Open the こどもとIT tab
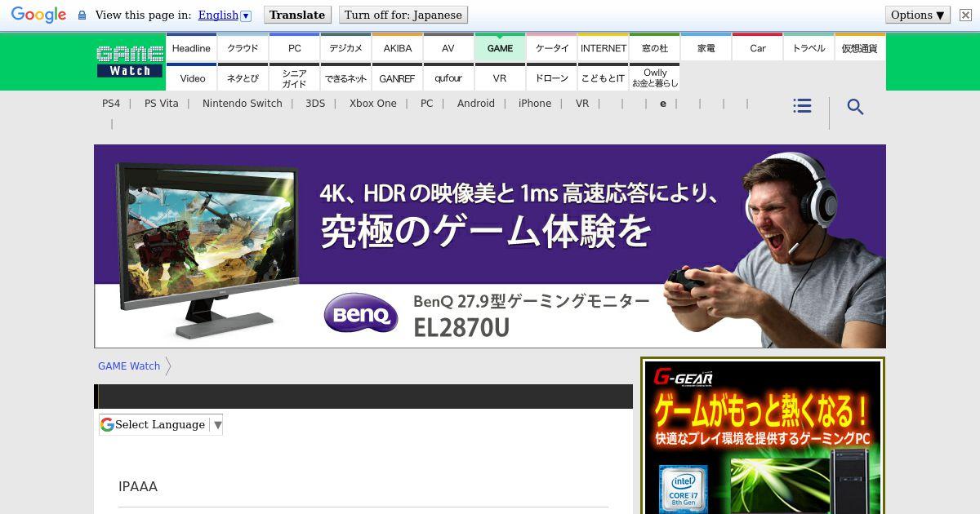Viewport: 980px width, 514px height. [603, 78]
